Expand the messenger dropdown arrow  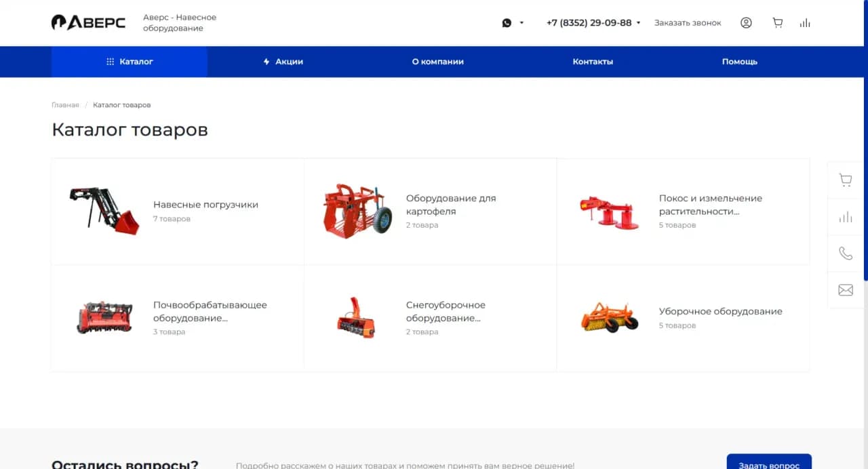(x=521, y=23)
